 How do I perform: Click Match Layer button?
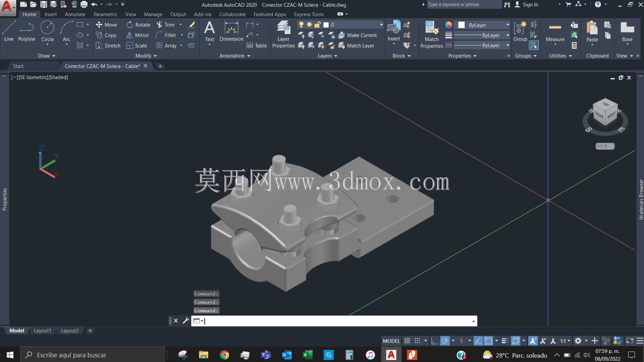point(356,45)
